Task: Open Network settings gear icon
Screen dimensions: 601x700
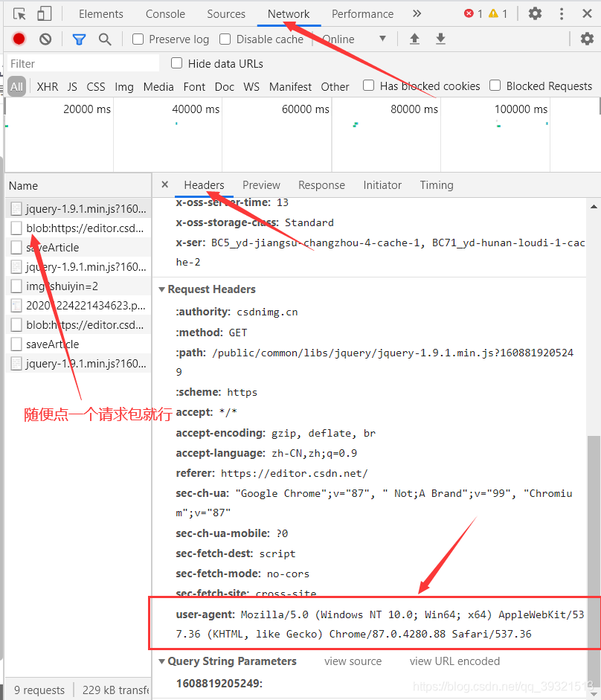Action: click(x=587, y=39)
